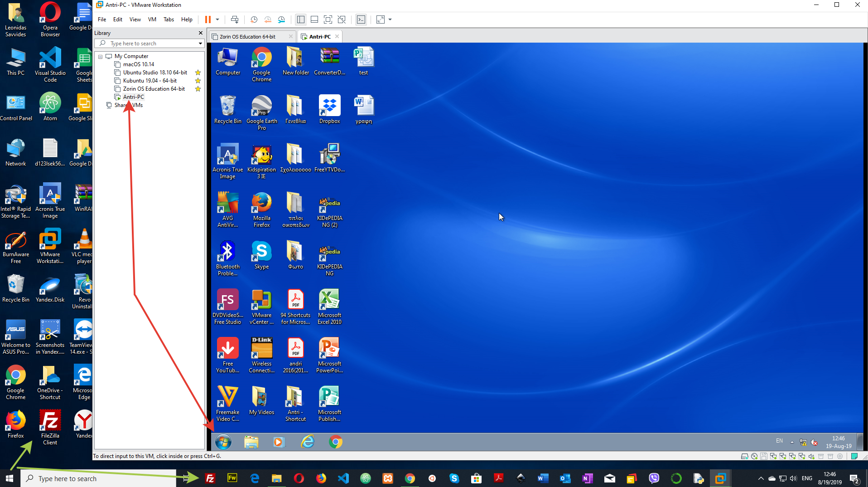868x487 pixels.
Task: Click the Windows 7 Start orb in VM
Action: (x=223, y=442)
